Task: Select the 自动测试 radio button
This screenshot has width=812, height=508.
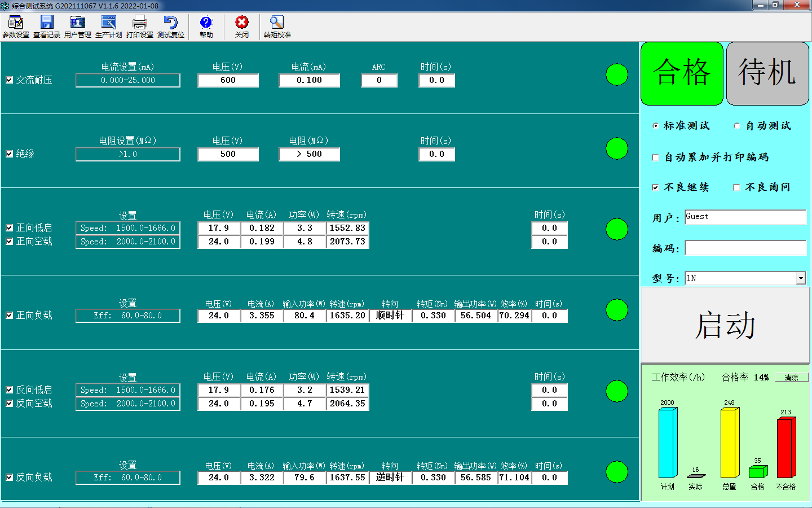Action: click(737, 126)
